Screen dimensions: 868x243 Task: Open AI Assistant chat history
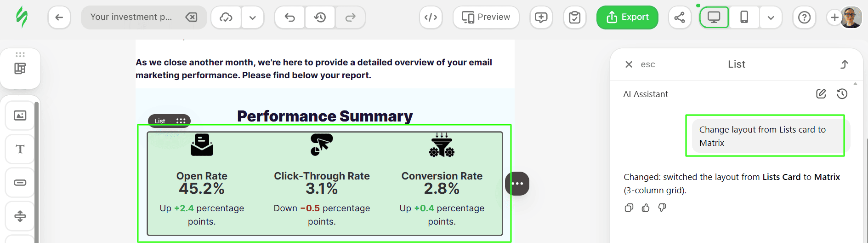point(842,94)
